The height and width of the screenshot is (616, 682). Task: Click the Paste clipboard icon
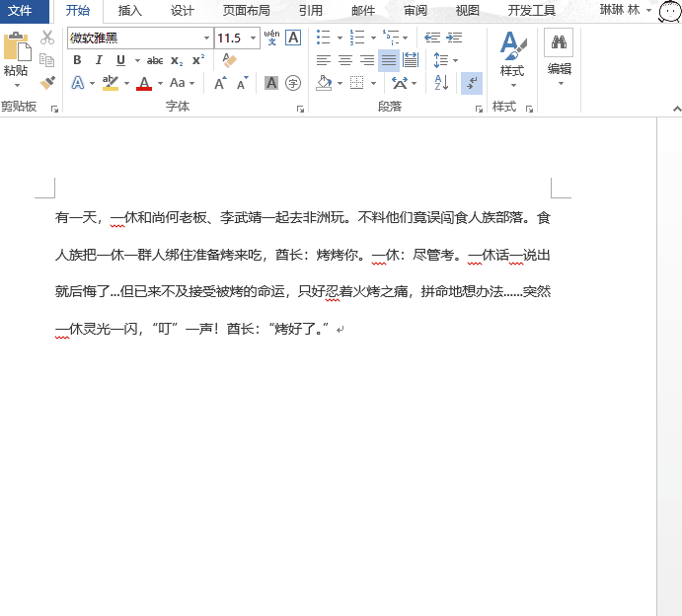pyautogui.click(x=17, y=46)
